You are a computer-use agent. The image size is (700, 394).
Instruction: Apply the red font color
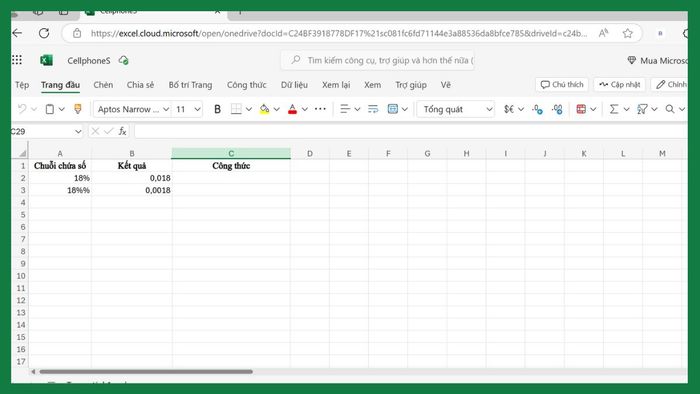(x=292, y=109)
